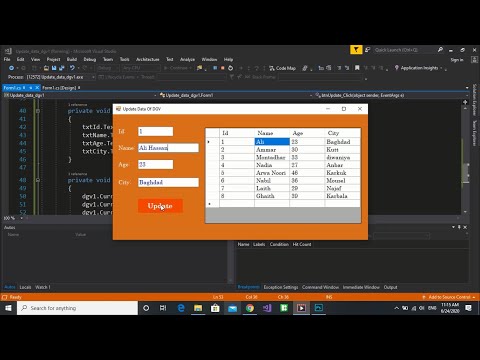Switch to the Locals tab
This screenshot has height=360, width=480.
[25, 287]
